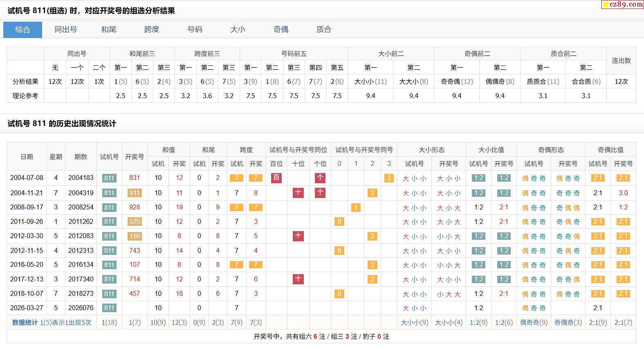Viewport: 644px width, 349px height.
Task: Click the period number 2026076
Action: coord(81,308)
